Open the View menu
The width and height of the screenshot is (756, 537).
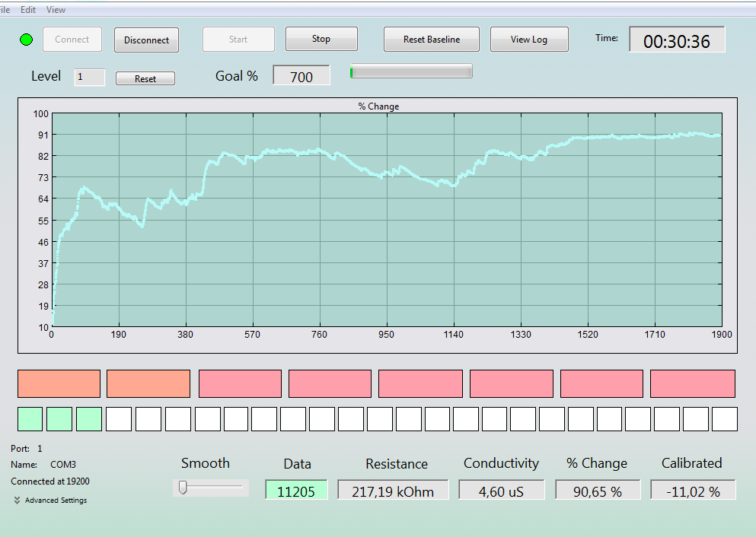(x=56, y=10)
